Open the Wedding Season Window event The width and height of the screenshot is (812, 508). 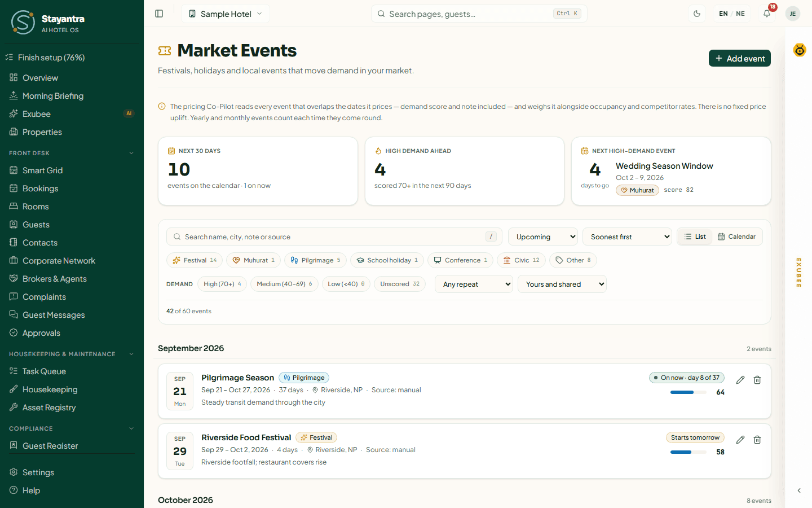[x=664, y=166]
